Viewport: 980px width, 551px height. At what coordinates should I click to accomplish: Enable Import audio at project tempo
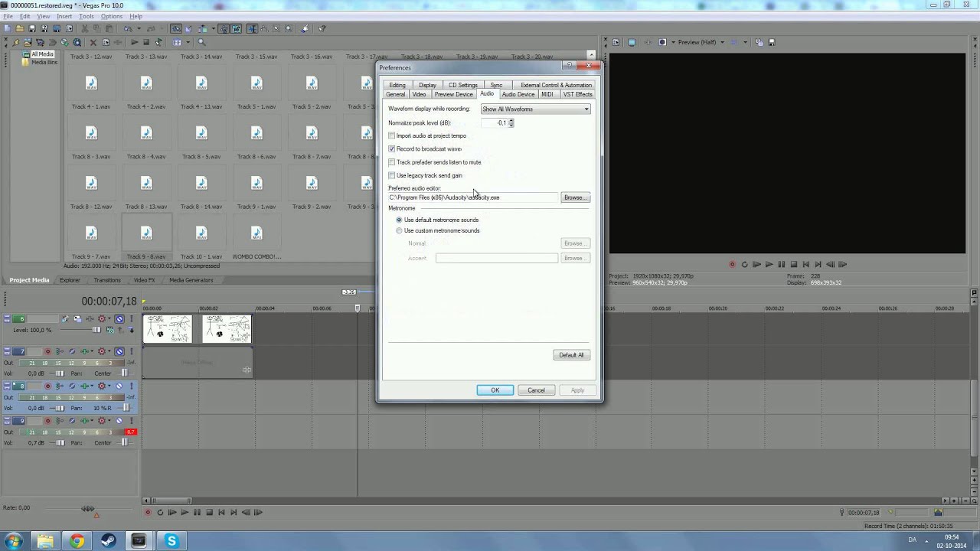pyautogui.click(x=392, y=135)
